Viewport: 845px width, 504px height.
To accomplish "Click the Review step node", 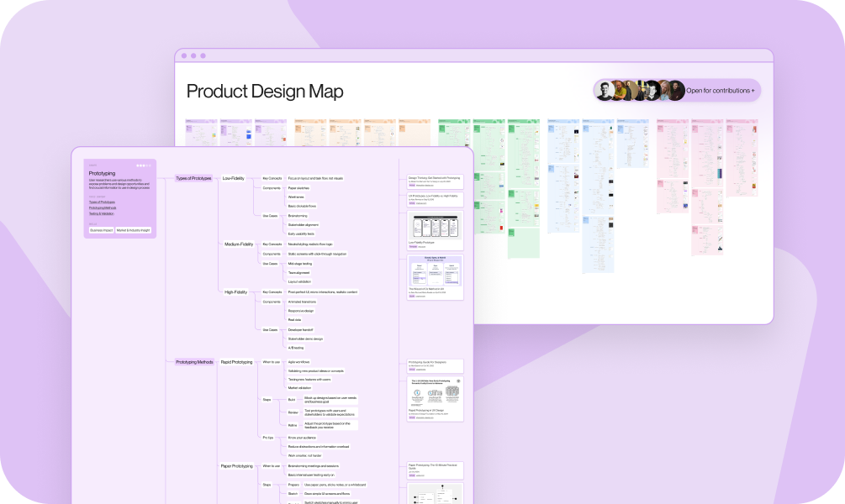I will [293, 412].
